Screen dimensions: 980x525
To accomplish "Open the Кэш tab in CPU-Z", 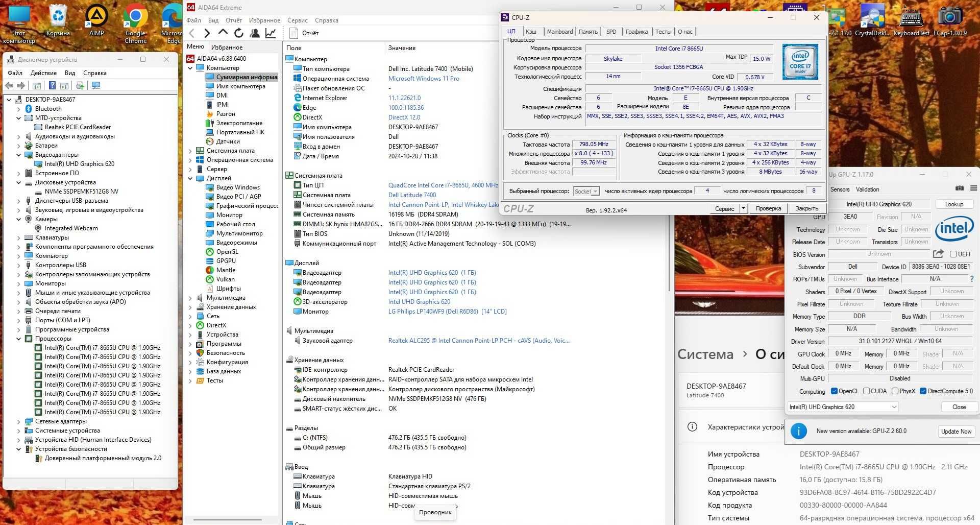I will [x=531, y=32].
